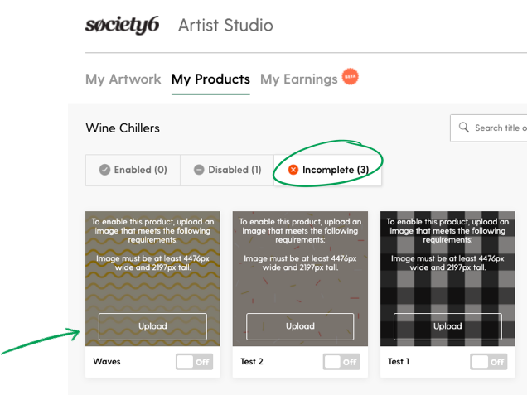
Task: Upload an image for Test 1
Action: click(447, 326)
